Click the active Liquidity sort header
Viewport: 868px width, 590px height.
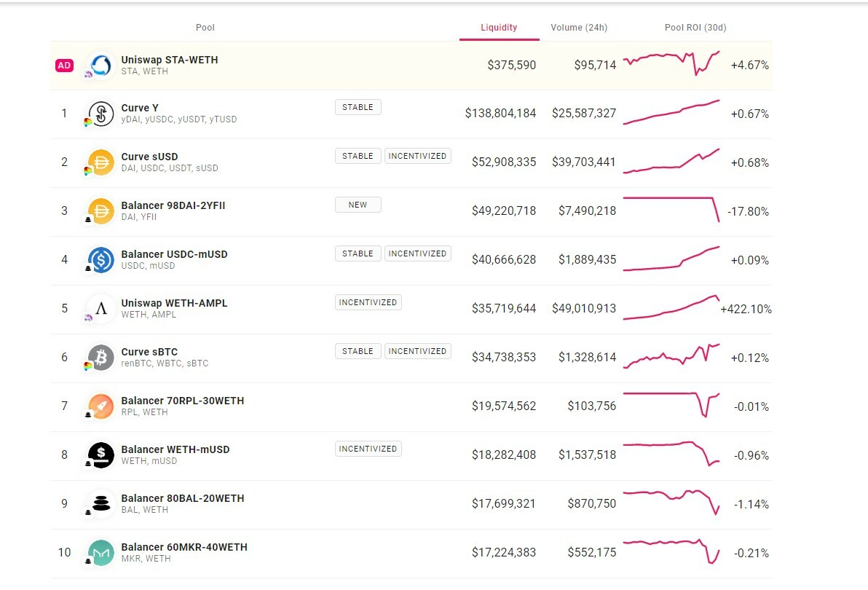(x=499, y=27)
